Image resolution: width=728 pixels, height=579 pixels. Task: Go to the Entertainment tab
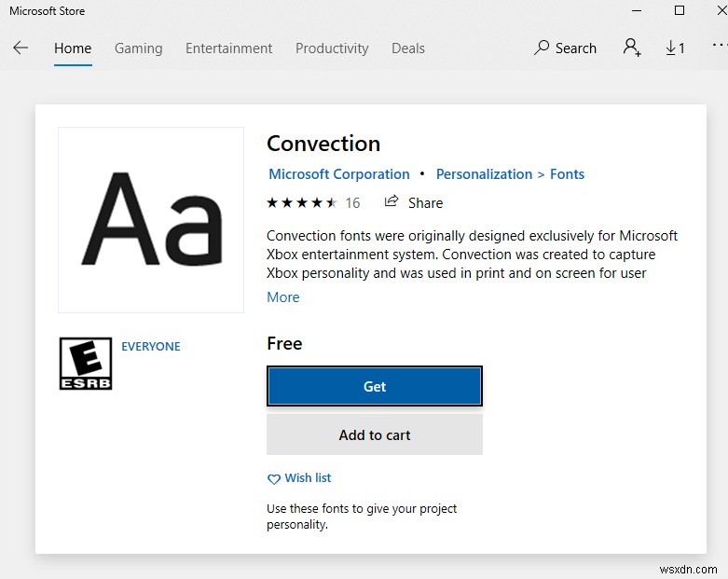228,48
